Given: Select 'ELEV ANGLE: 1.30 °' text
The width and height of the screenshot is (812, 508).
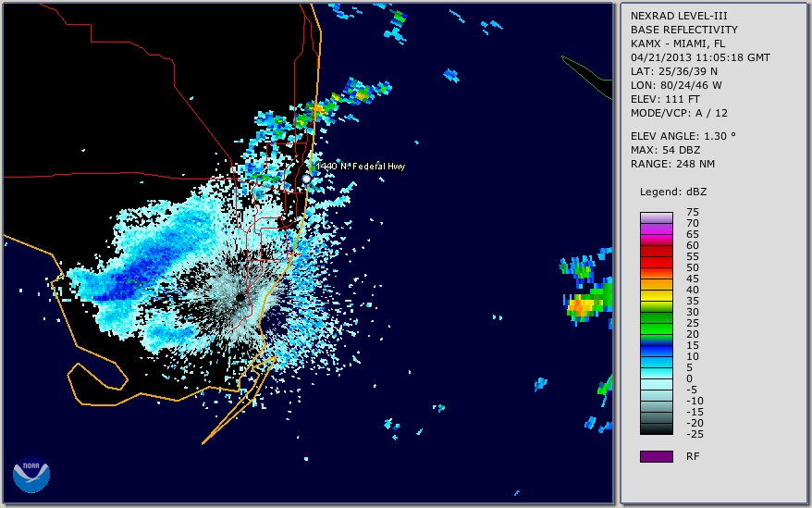Looking at the screenshot, I should (x=683, y=136).
